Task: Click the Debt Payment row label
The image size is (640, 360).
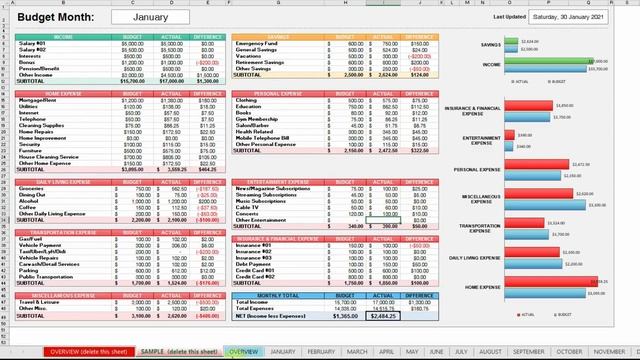Action: pyautogui.click(x=253, y=264)
